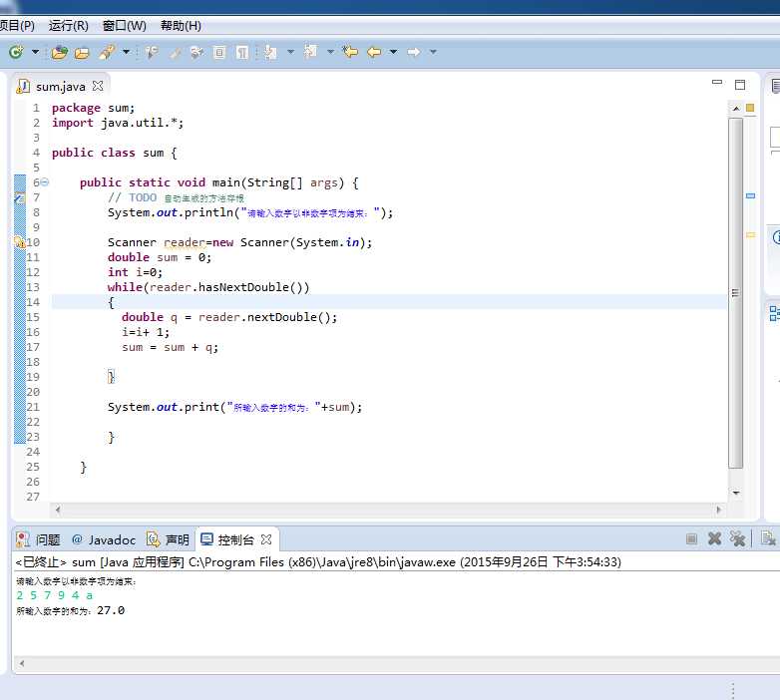The height and width of the screenshot is (700, 780).
Task: Open the 窗口(W) menu
Action: [125, 25]
